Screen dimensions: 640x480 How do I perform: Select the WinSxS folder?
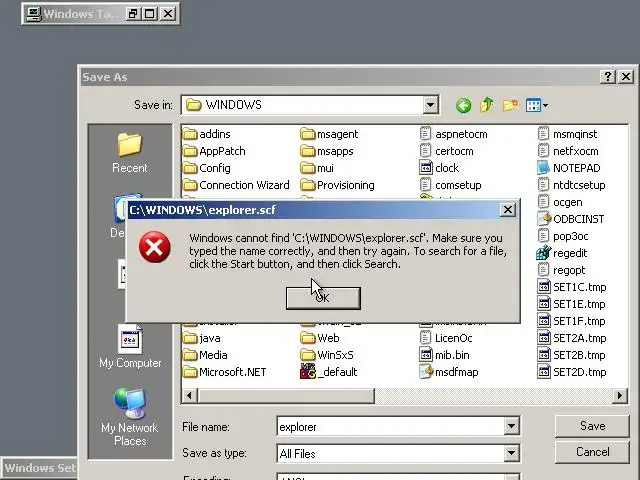coord(327,355)
